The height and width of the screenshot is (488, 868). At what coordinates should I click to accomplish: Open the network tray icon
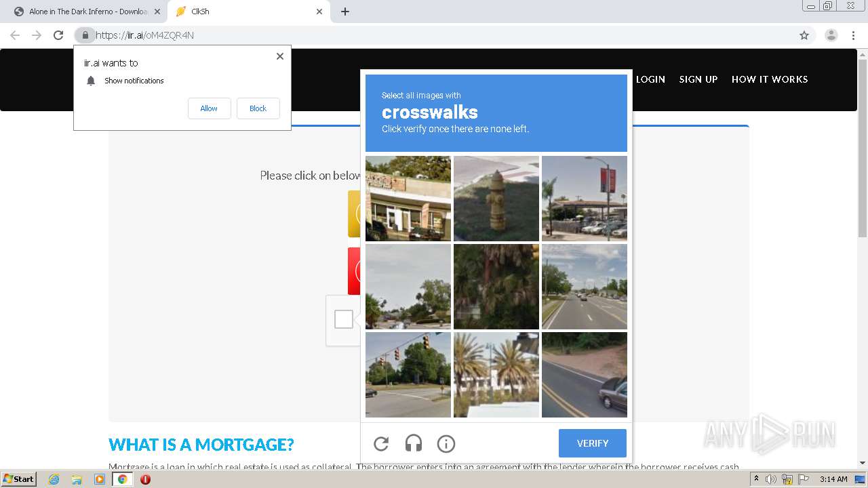787,479
